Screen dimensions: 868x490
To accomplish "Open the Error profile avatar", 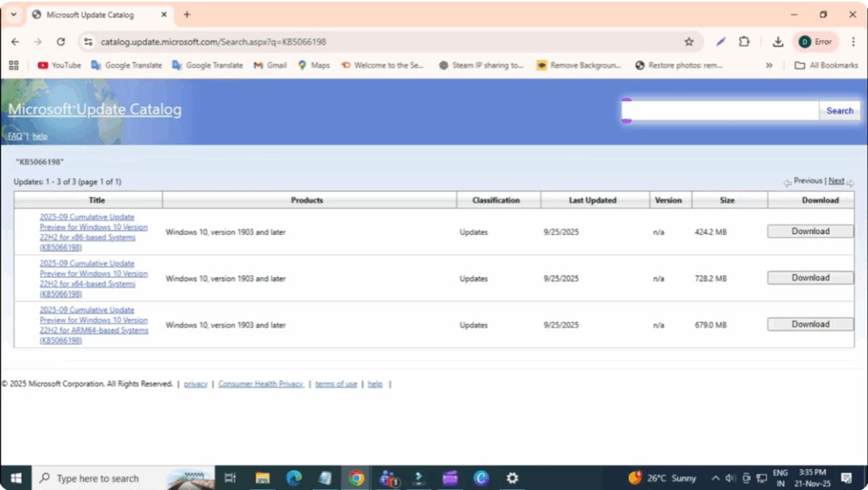I will 804,41.
